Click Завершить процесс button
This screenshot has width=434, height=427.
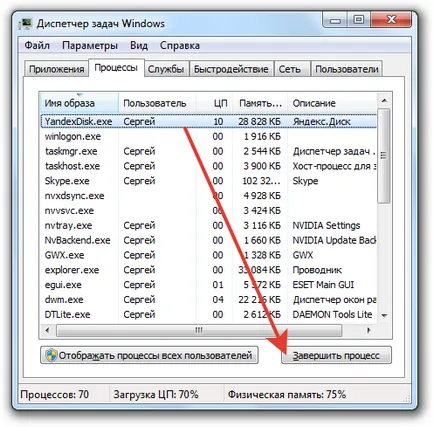pyautogui.click(x=336, y=355)
